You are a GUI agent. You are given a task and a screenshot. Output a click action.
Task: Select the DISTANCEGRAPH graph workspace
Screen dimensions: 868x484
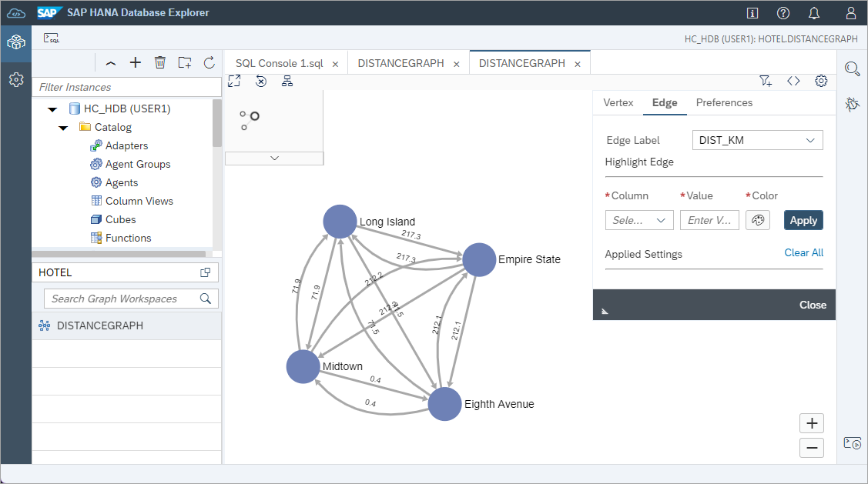coord(127,325)
